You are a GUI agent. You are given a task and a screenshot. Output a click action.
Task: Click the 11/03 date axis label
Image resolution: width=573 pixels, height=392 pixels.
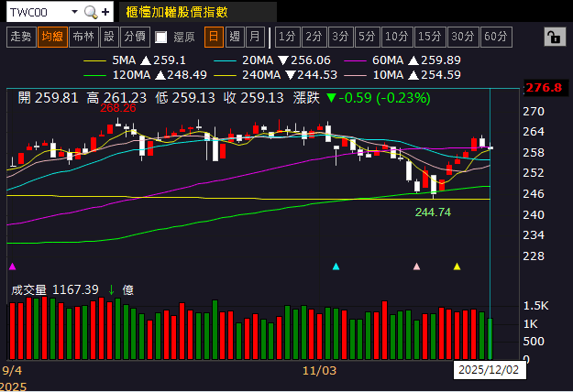pos(319,371)
